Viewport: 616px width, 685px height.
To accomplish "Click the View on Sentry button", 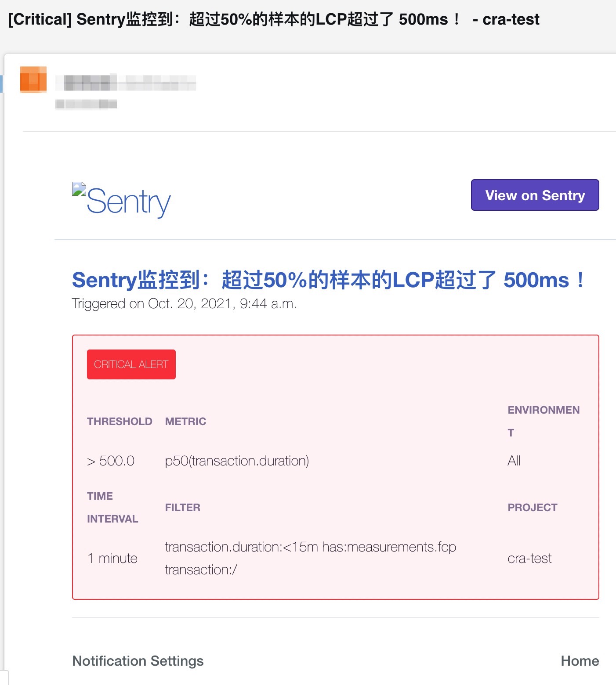I will tap(535, 195).
